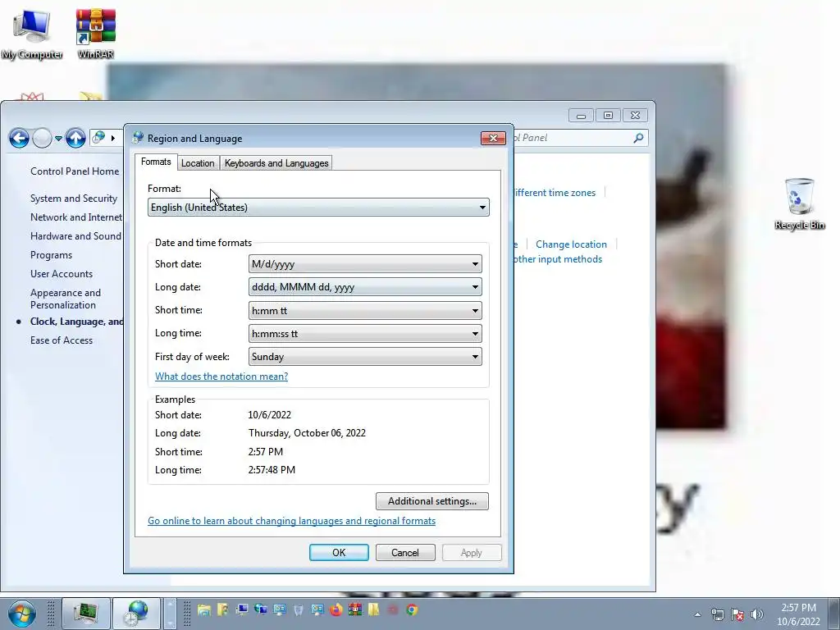Viewport: 840px width, 630px height.
Task: Select the 2:57:48 PM long time example
Action: click(272, 470)
